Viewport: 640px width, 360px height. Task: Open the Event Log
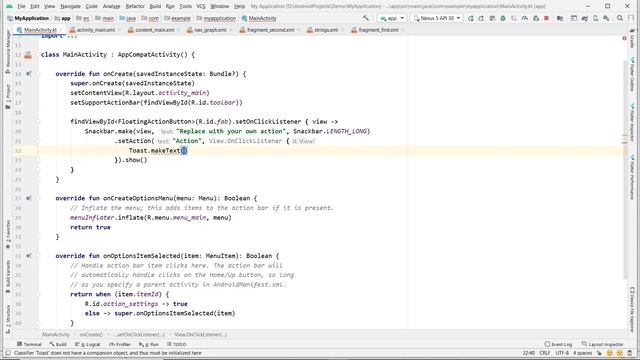(558, 344)
